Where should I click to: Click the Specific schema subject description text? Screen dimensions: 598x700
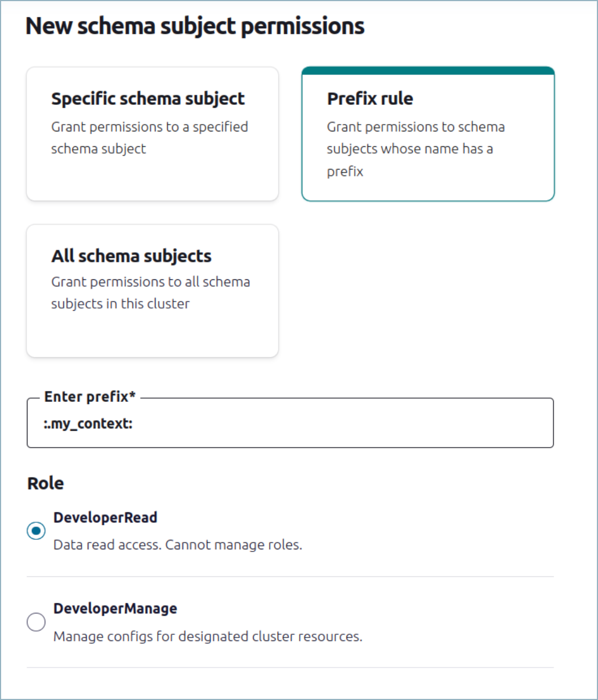pos(149,137)
